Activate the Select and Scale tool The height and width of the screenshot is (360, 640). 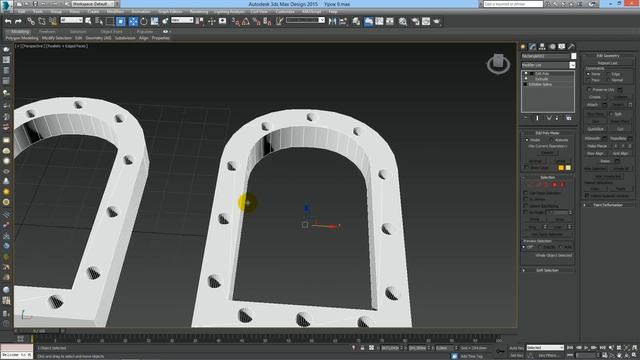tap(154, 21)
